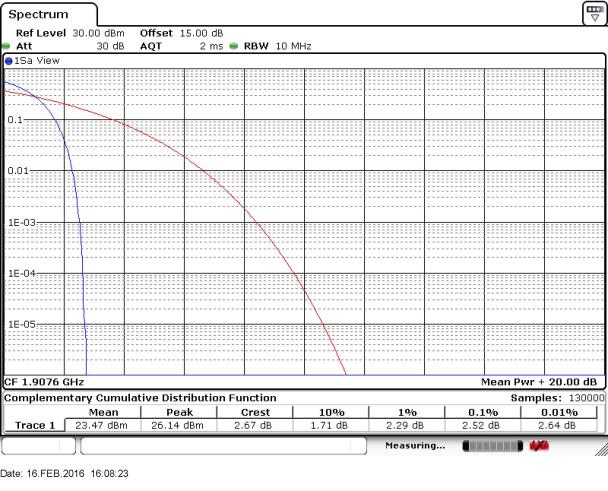Viewport: 608px width, 491px height.
Task: Click the 0.1 y-axis label
Action: pos(15,120)
